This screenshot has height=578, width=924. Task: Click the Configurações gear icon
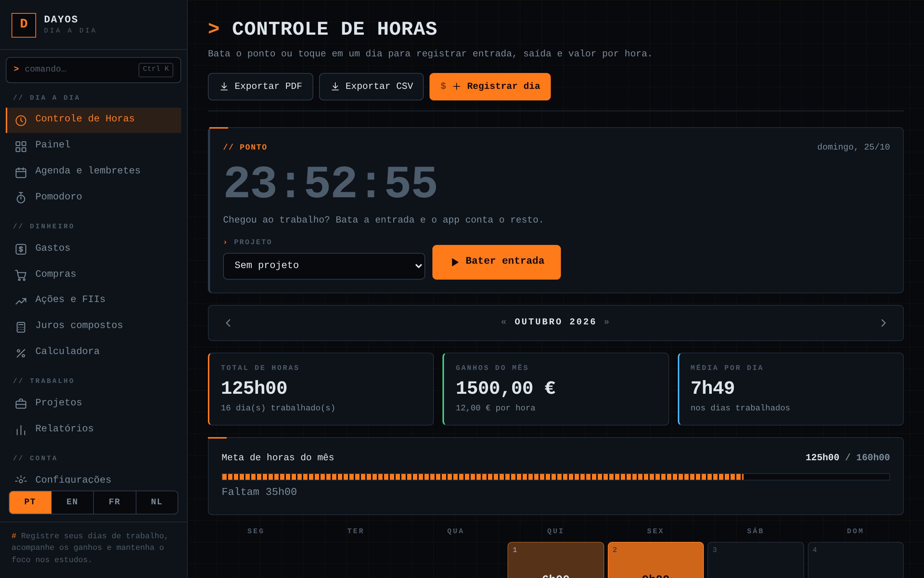coord(21,479)
